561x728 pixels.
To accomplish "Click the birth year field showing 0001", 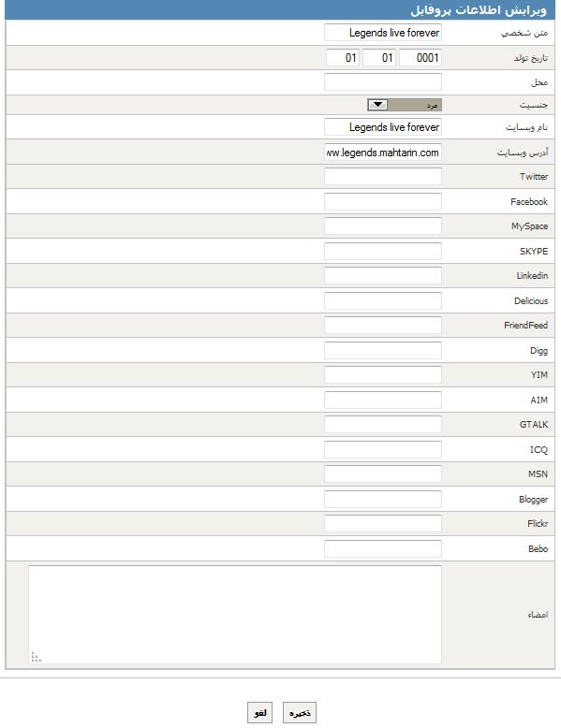I will point(421,58).
